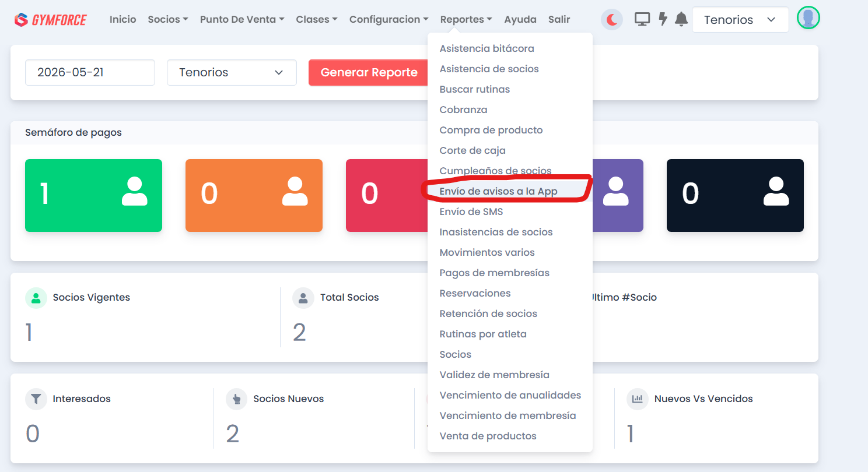This screenshot has width=868, height=472.
Task: Click Interesados funnel icon
Action: point(36,399)
